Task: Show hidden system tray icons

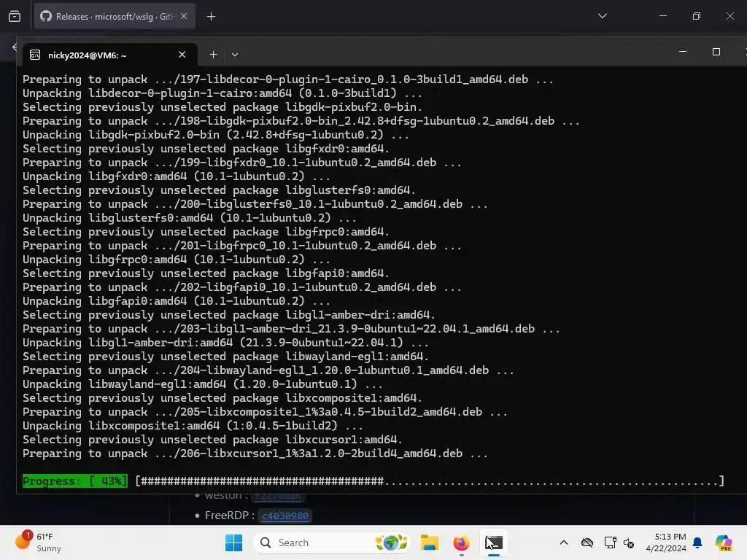Action: [564, 542]
